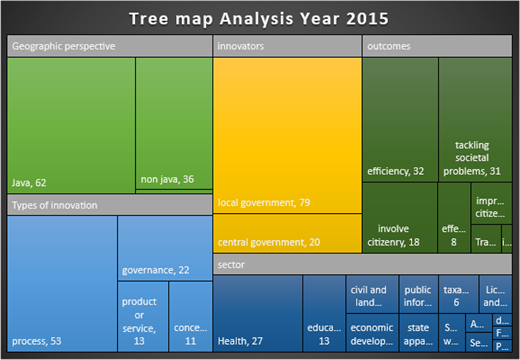Select the d... tile in sector
Viewport: 520px width, 360px height.
[x=503, y=320]
